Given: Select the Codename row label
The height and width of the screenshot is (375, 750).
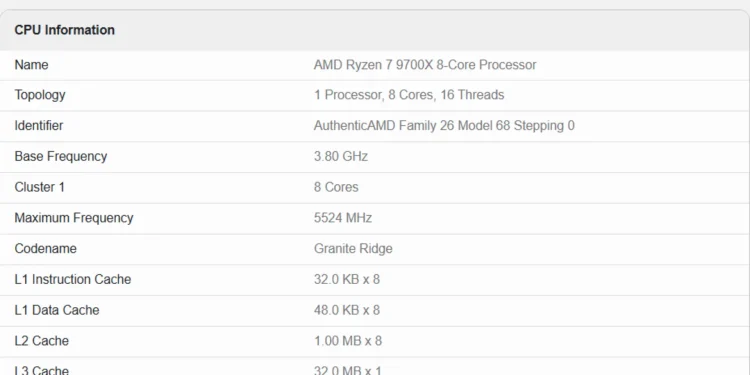Looking at the screenshot, I should 45,249.
